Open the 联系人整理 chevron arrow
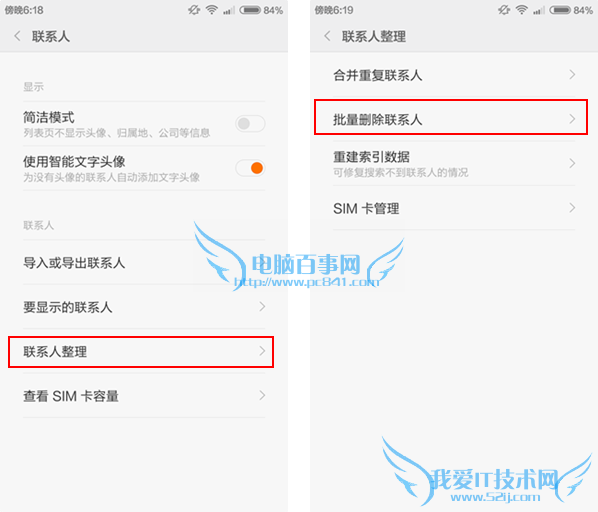Image resolution: width=598 pixels, height=512 pixels. (262, 351)
